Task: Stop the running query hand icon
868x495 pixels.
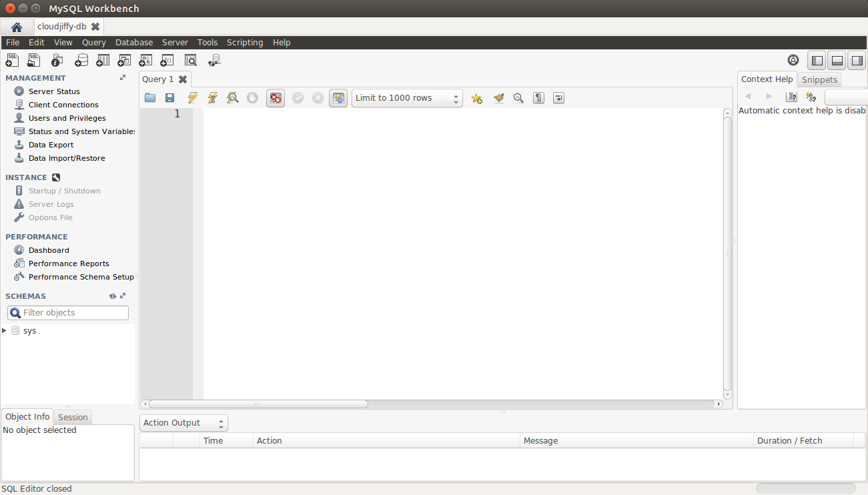Action: click(252, 98)
